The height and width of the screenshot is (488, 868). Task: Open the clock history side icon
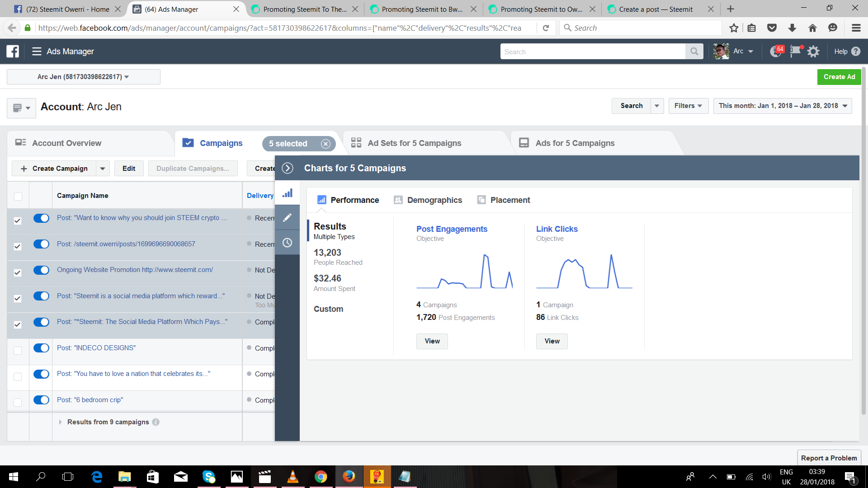(288, 243)
